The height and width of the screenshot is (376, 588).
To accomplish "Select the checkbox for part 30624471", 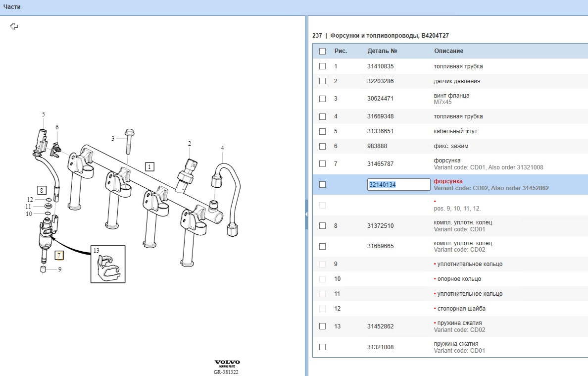I will (x=323, y=99).
